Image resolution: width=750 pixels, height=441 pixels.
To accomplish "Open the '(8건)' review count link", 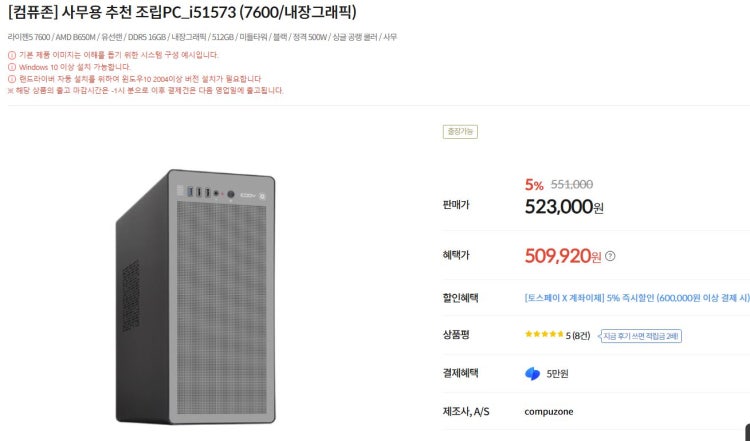I will point(580,335).
